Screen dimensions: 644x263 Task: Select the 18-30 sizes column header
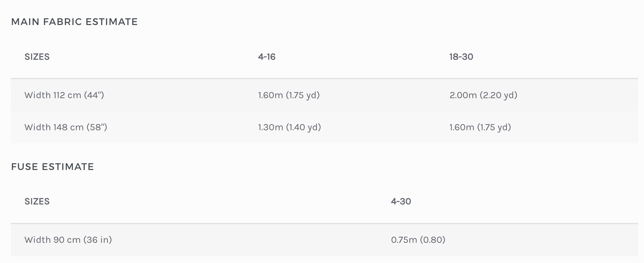[461, 57]
